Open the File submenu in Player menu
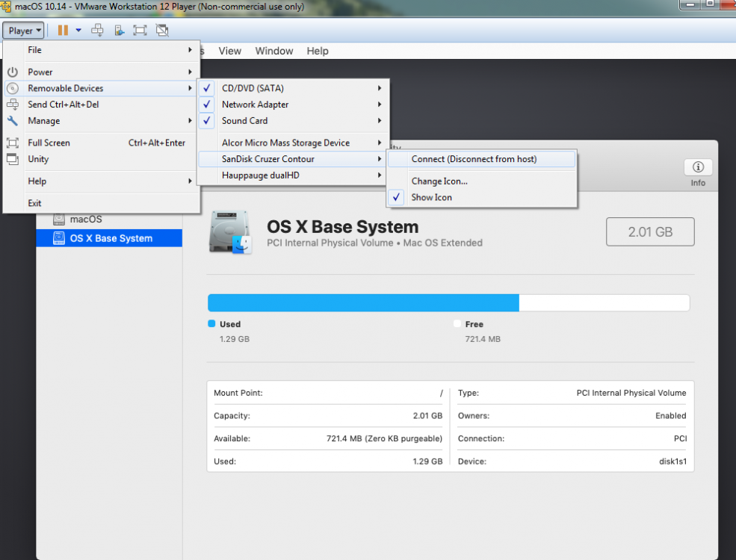This screenshot has width=736, height=560. [x=102, y=50]
